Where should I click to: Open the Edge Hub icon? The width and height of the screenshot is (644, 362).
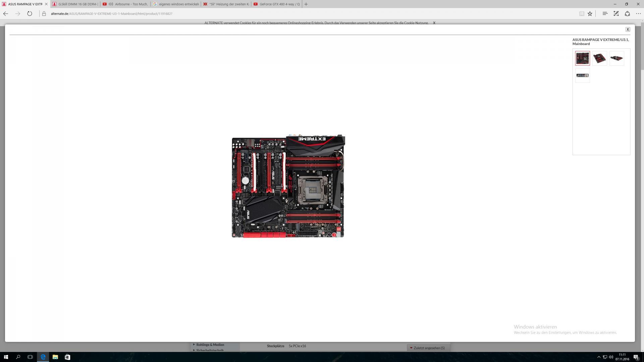605,14
